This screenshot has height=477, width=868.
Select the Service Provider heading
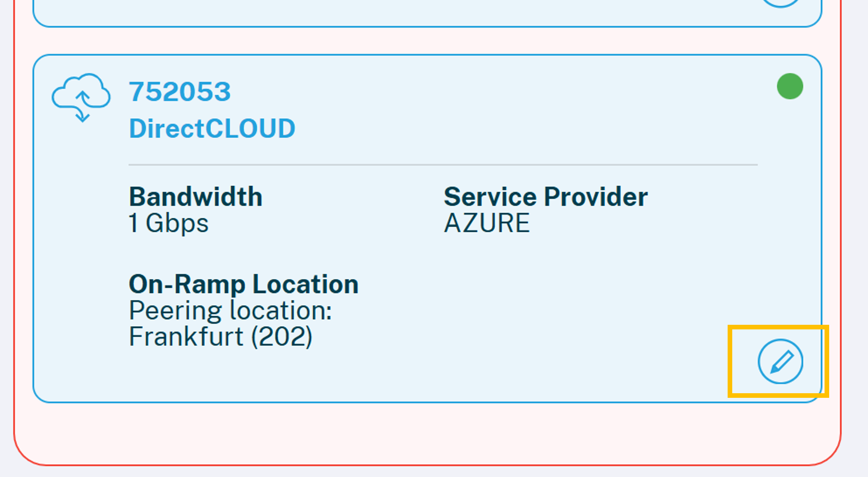click(x=546, y=197)
